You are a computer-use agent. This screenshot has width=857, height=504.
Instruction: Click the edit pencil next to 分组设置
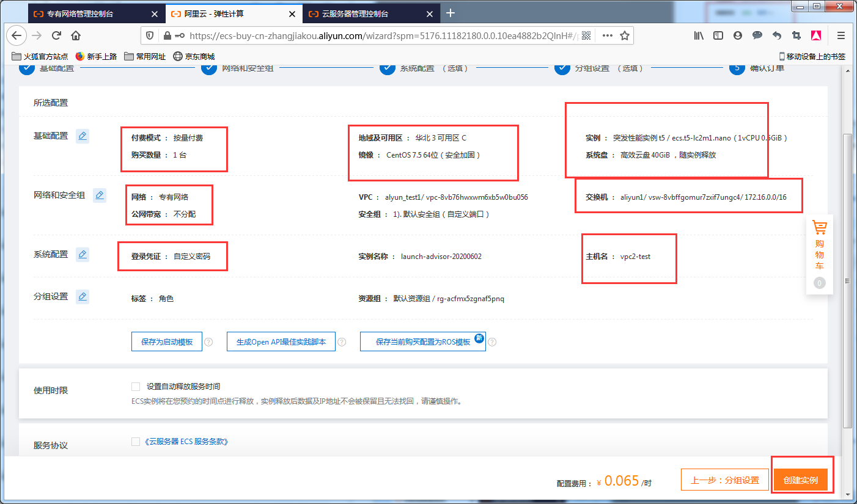83,297
